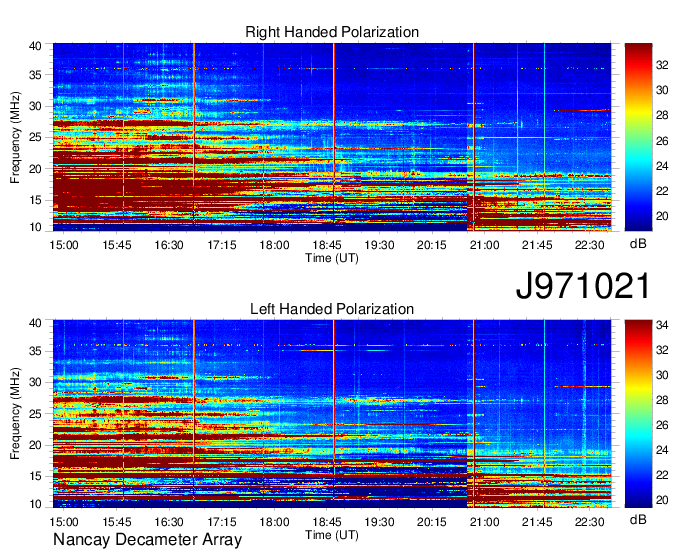Click the upper plot 'Time (UT)' axis label
680x552 pixels.
[332, 258]
